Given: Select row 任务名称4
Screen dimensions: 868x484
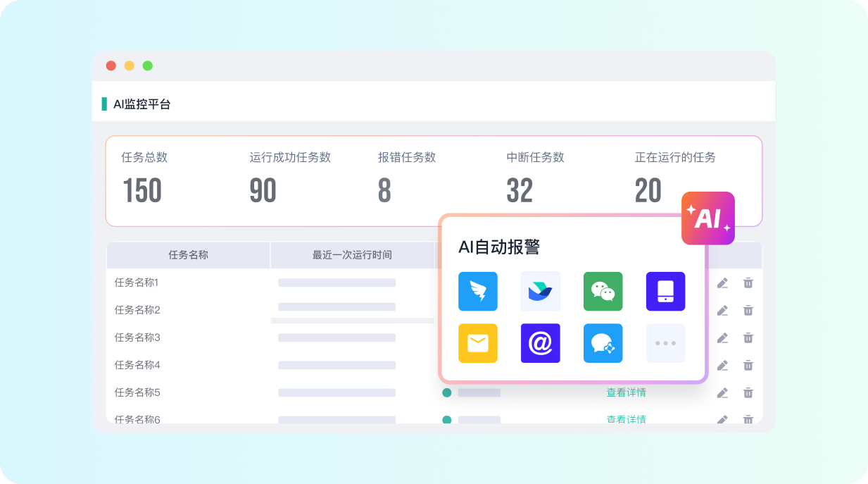Looking at the screenshot, I should 434,365.
